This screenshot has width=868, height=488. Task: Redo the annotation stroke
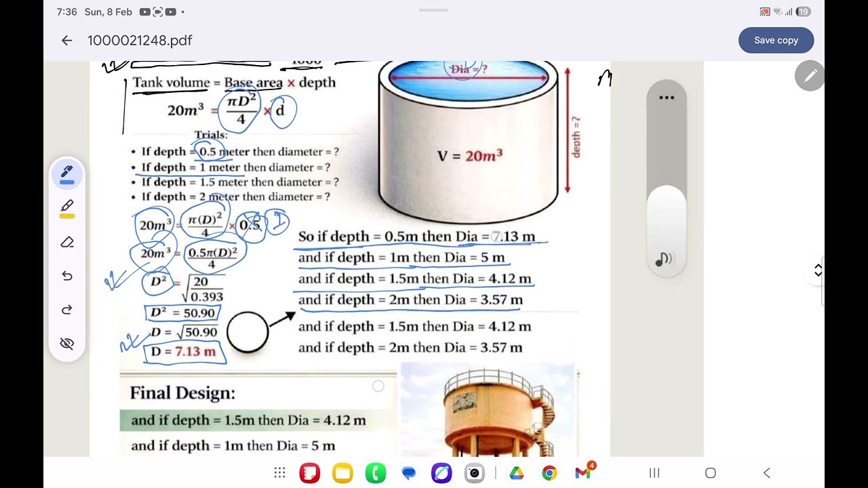pos(67,310)
